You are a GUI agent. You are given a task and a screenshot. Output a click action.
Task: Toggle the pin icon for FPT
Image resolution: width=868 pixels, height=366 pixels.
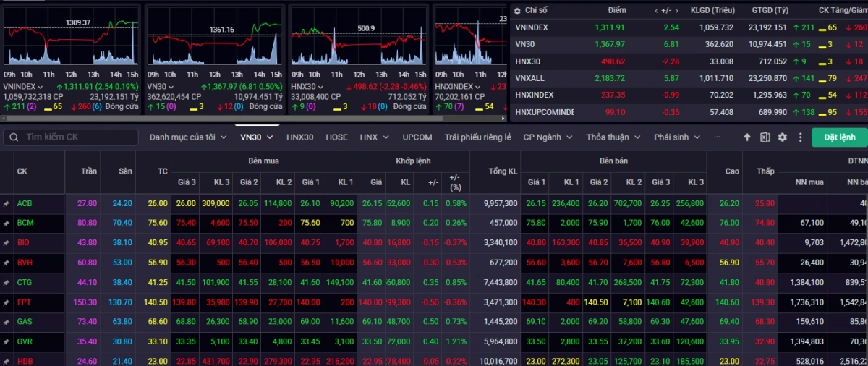pos(7,302)
